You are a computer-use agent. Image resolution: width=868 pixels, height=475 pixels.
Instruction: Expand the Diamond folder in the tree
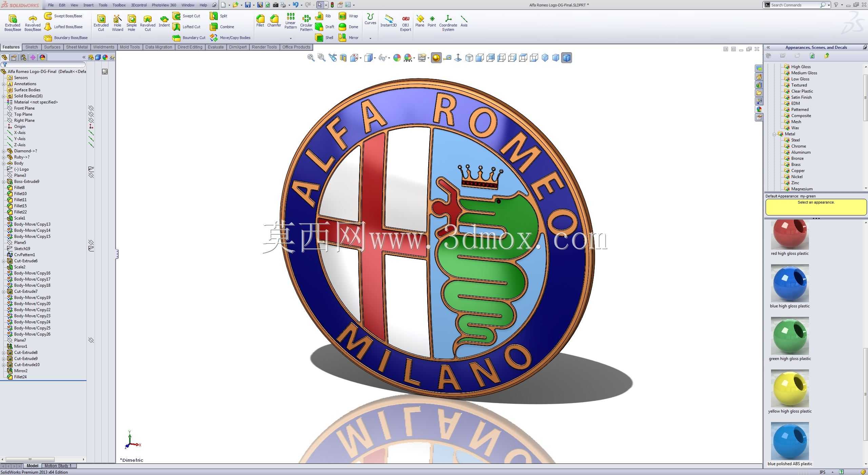click(3, 151)
